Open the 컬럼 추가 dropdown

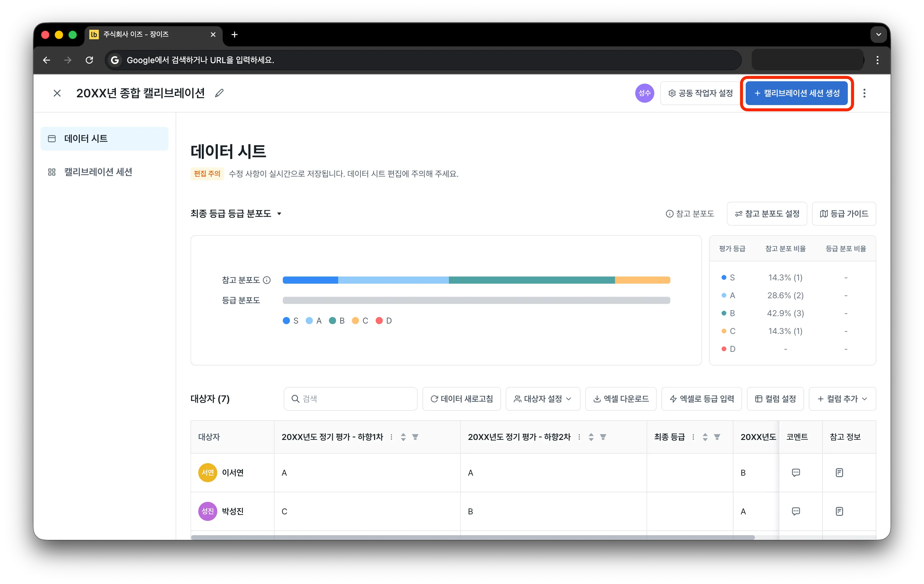click(842, 399)
